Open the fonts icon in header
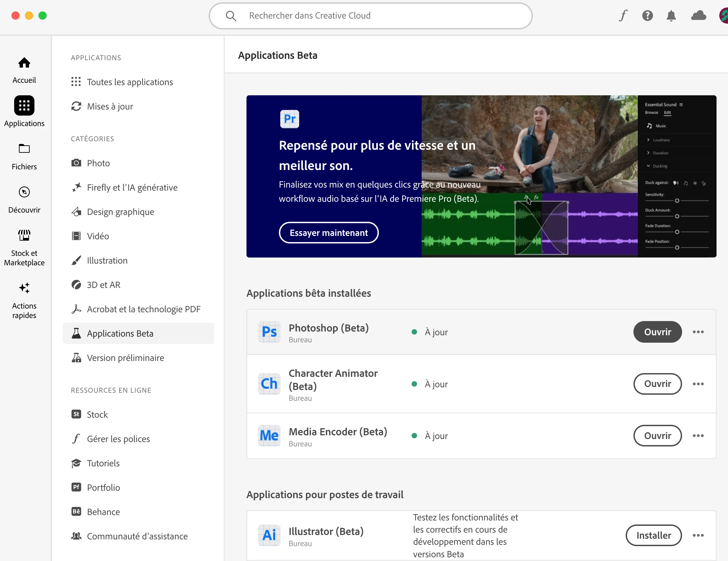The image size is (728, 561). [623, 16]
